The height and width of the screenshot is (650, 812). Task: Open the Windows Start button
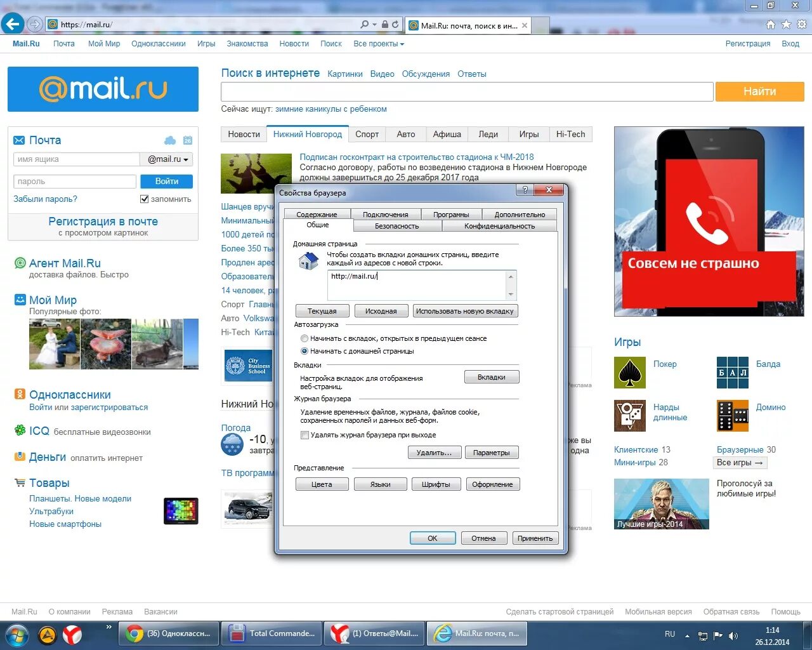pos(16,634)
